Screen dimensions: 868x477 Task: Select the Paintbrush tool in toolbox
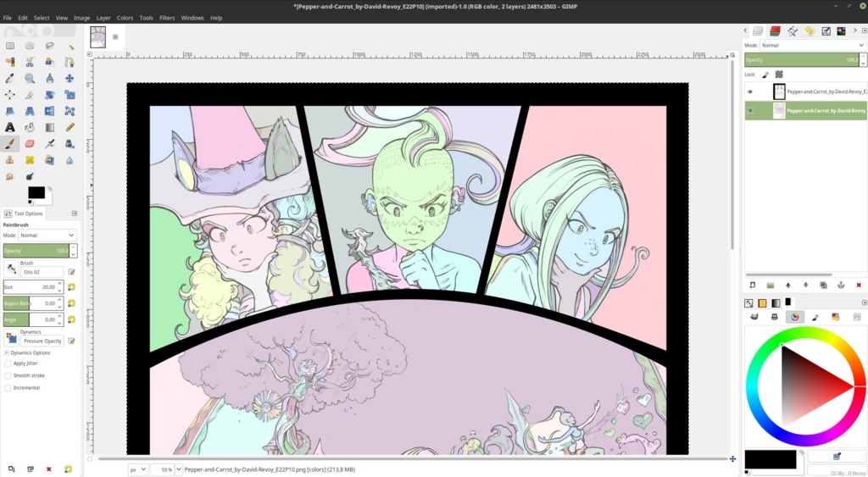(x=10, y=144)
